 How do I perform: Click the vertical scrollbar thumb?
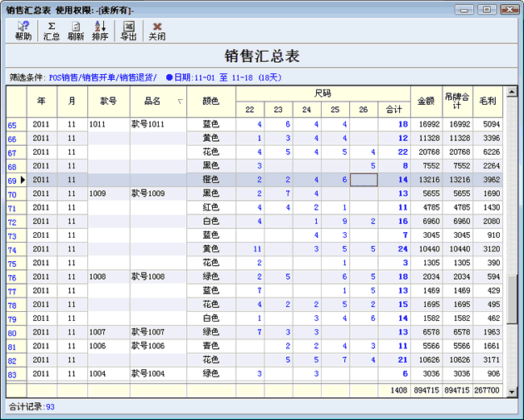point(512,299)
